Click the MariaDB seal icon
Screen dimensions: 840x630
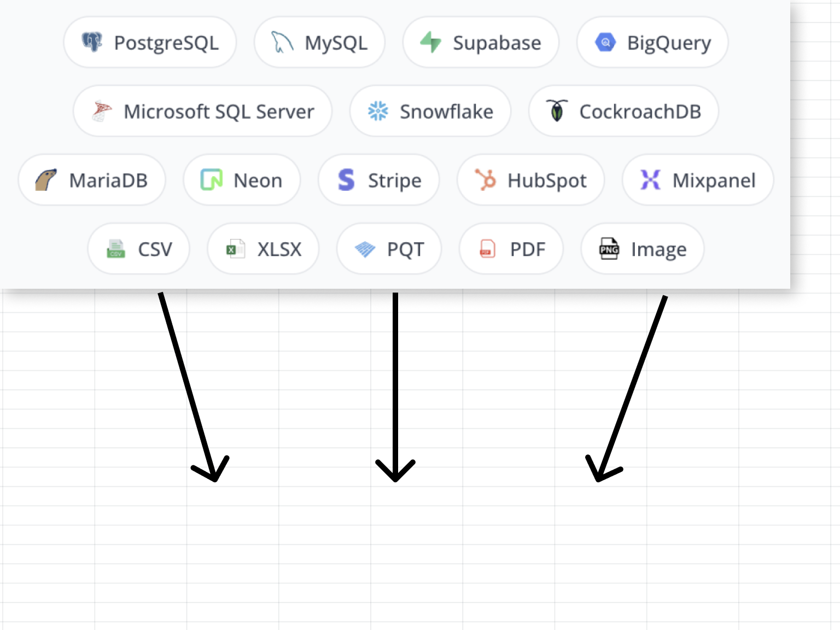[45, 180]
